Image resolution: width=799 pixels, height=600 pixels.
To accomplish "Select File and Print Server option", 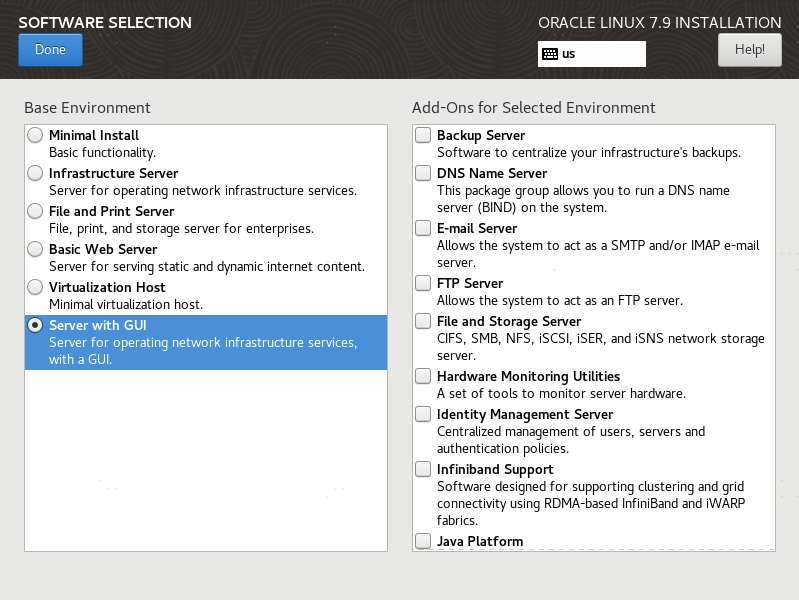I will tap(36, 211).
